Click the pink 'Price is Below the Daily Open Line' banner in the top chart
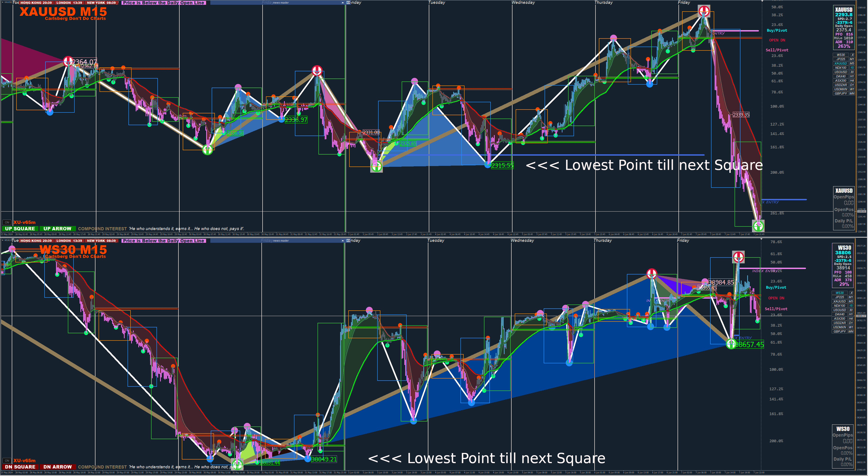The width and height of the screenshot is (868, 476). (164, 3)
